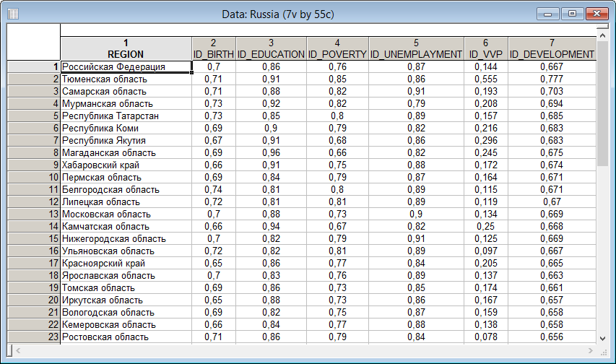Close the Data: Russia window
This screenshot has width=616, height=364.
(x=596, y=13)
